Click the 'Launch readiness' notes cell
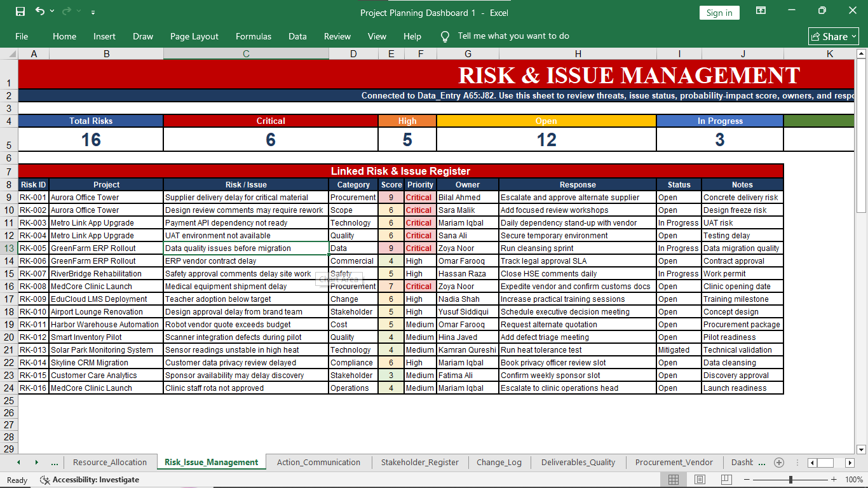868x488 pixels. (x=742, y=388)
